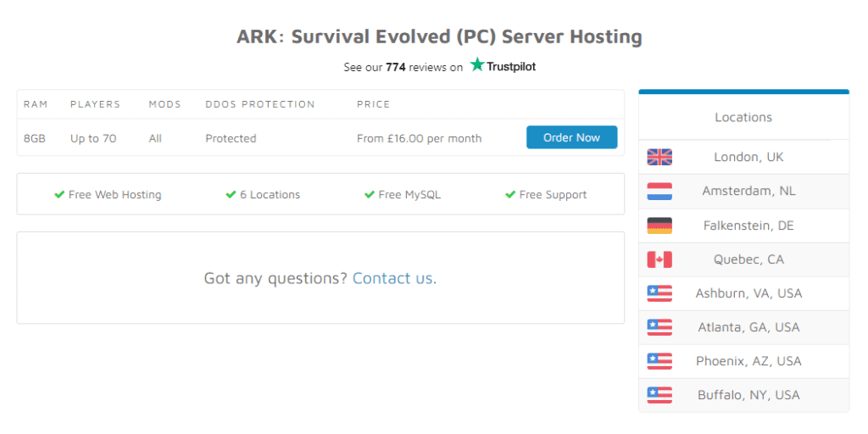The height and width of the screenshot is (434, 868).
Task: Click the Canadian flag icon
Action: coord(659,259)
